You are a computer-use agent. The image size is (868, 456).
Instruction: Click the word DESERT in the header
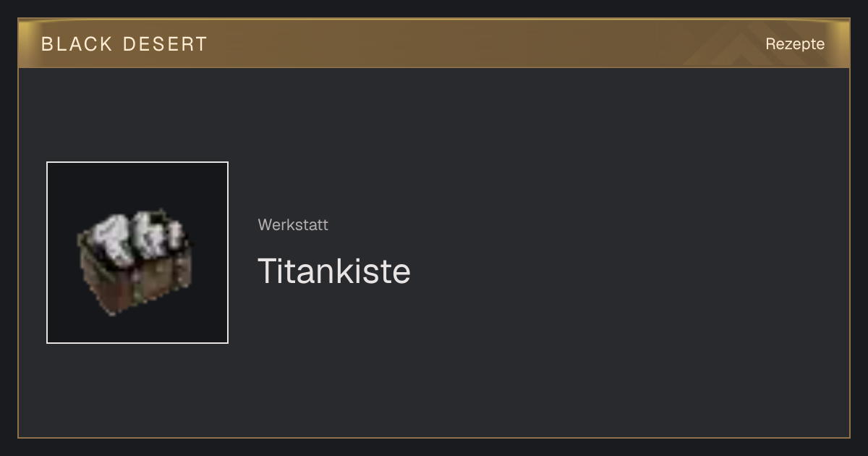(x=166, y=44)
